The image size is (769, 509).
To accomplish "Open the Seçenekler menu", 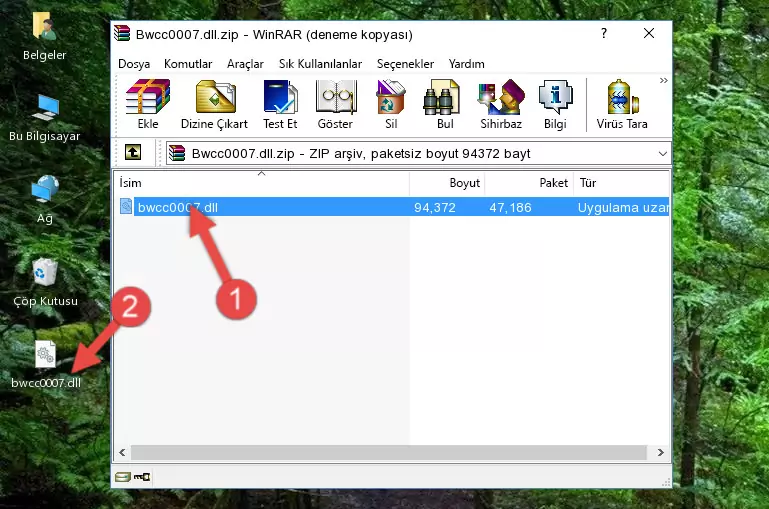I will [405, 64].
